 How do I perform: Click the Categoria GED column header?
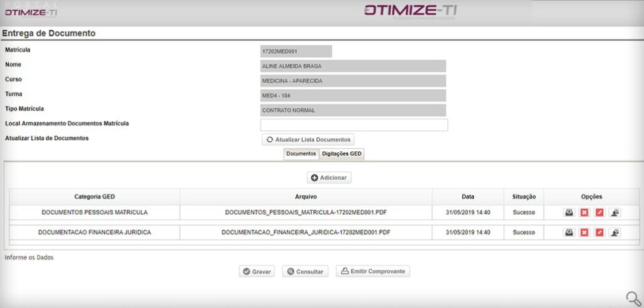click(94, 197)
